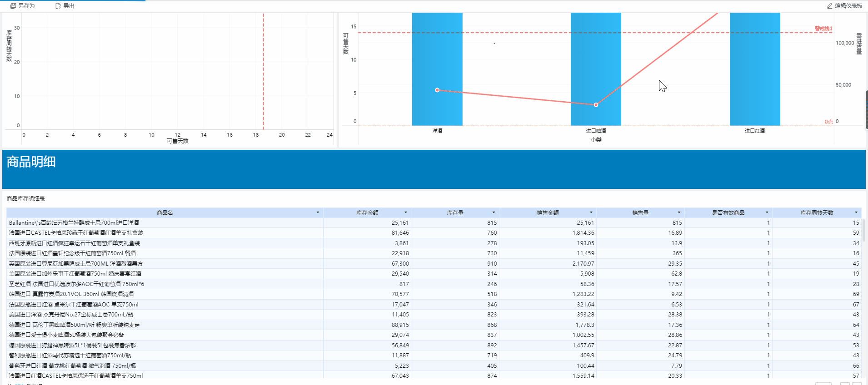Open the 是否有效商品 column dropdown
Image resolution: width=868 pixels, height=385 pixels.
click(767, 212)
